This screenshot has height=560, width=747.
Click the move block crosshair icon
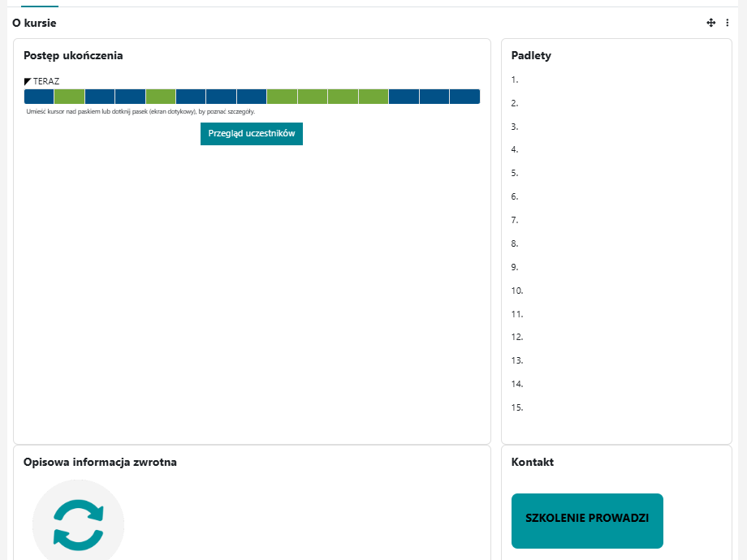click(711, 24)
